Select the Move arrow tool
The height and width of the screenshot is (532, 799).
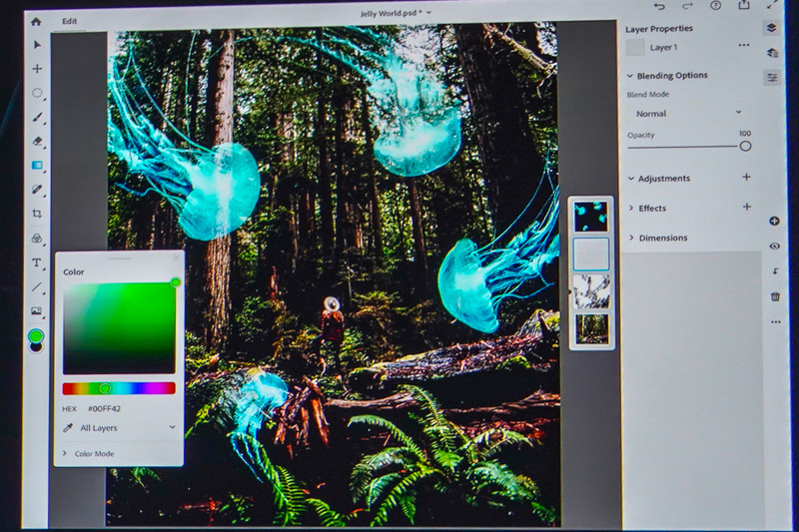pyautogui.click(x=37, y=45)
